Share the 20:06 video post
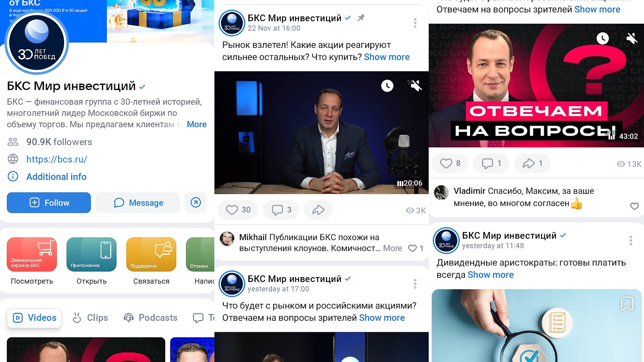 318,210
